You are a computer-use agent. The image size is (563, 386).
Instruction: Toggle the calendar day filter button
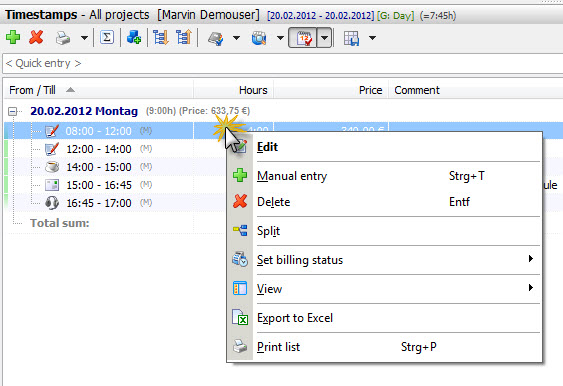click(303, 38)
